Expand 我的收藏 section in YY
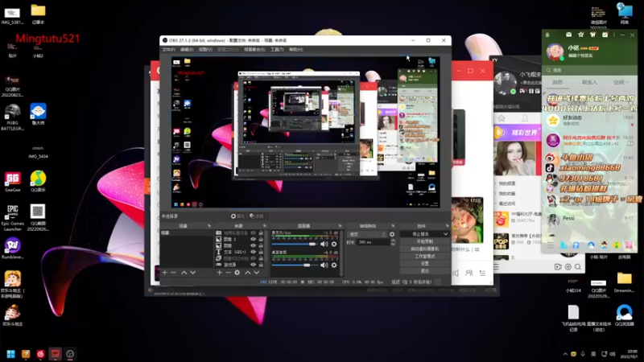Image resolution: width=644 pixels, height=362 pixels. coord(496,193)
